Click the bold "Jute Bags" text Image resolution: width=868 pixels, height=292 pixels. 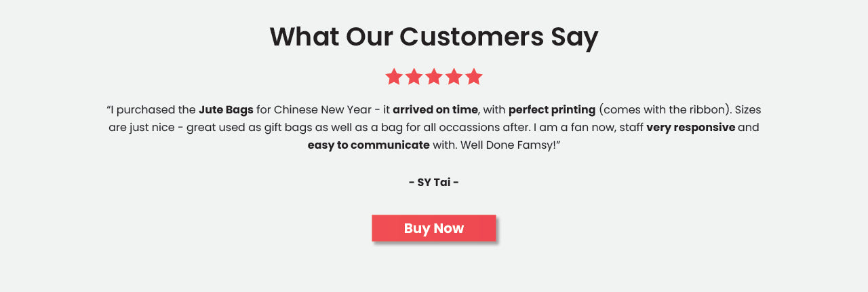[x=226, y=109]
